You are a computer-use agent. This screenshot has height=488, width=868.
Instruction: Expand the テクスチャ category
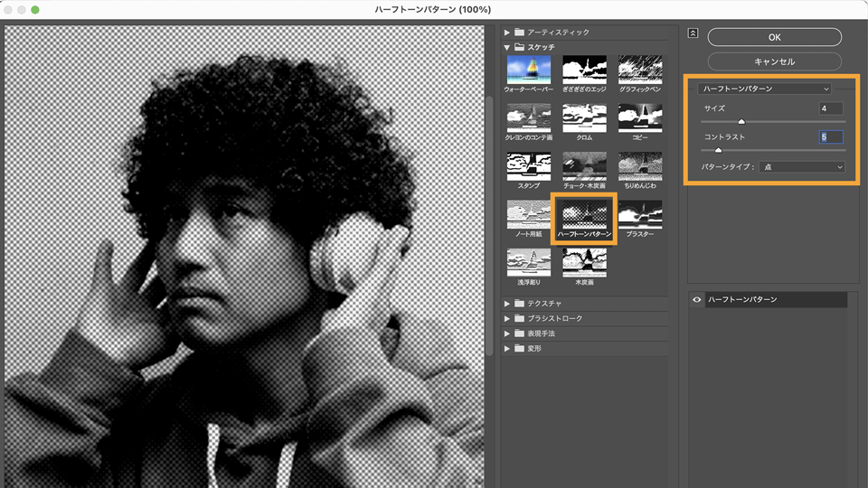click(506, 304)
